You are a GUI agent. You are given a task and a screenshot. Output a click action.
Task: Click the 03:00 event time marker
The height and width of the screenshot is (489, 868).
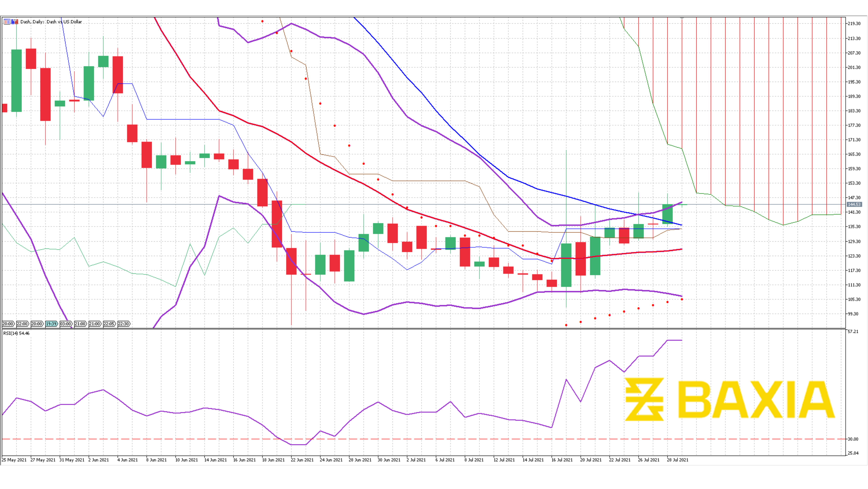click(x=66, y=324)
